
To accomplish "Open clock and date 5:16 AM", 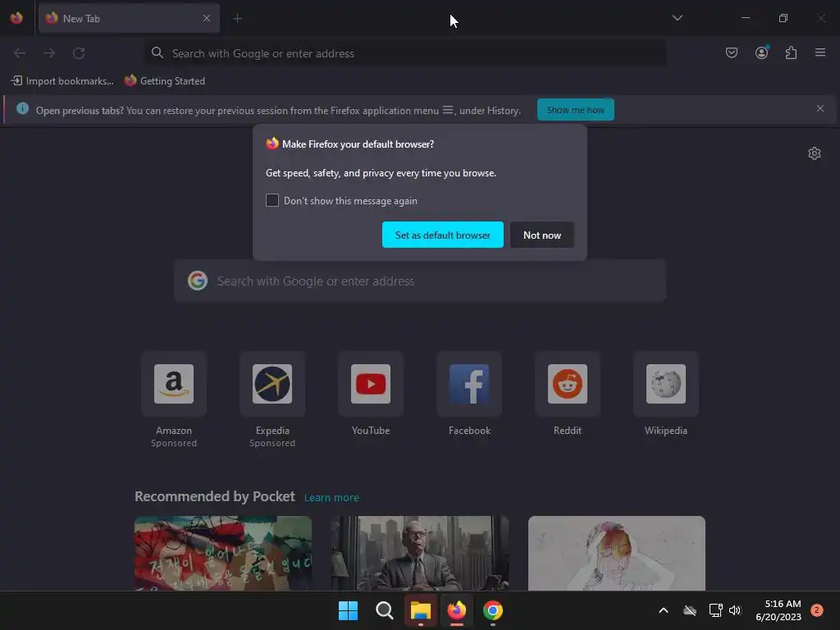I will 778,610.
